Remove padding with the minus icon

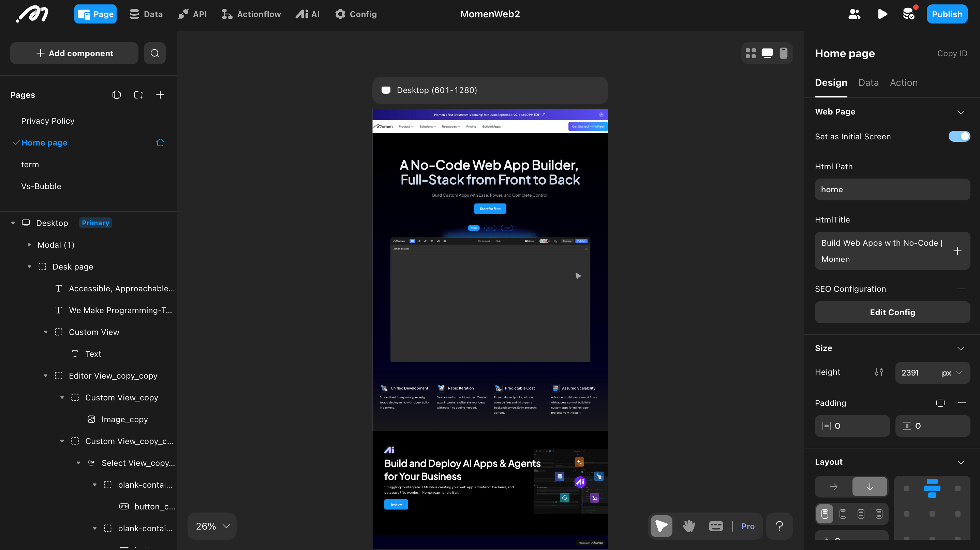point(962,403)
